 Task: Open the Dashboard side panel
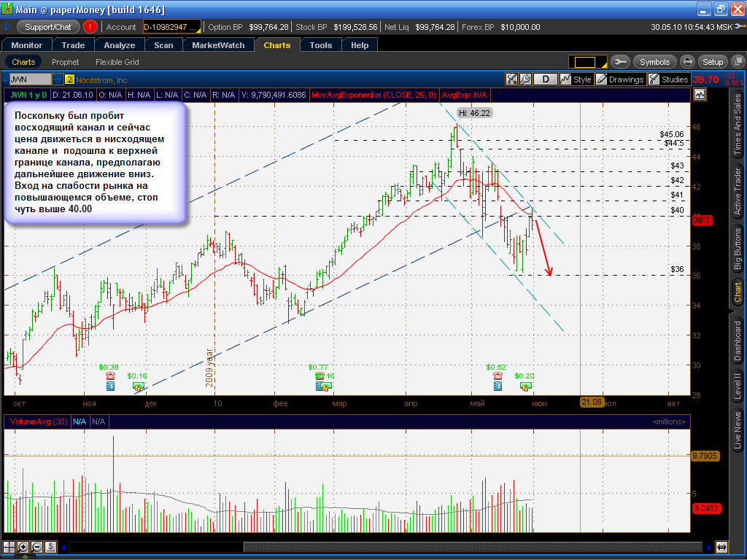point(738,341)
